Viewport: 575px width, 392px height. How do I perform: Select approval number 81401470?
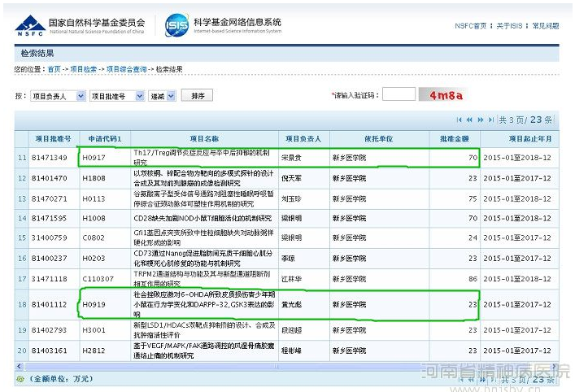(49, 178)
